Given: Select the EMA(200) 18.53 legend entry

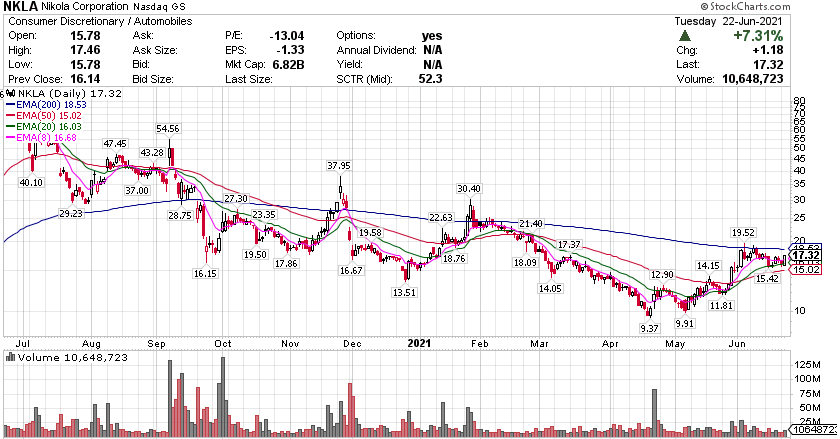Looking at the screenshot, I should click(46, 105).
